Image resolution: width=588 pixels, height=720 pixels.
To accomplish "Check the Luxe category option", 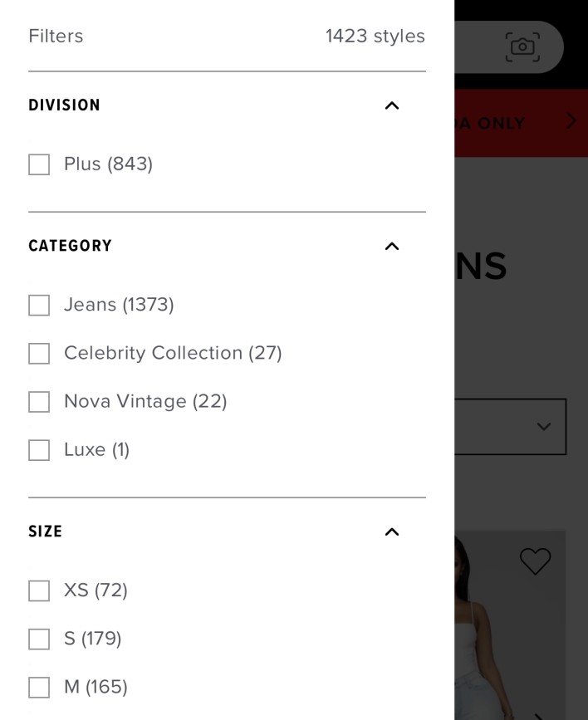I will [x=39, y=450].
